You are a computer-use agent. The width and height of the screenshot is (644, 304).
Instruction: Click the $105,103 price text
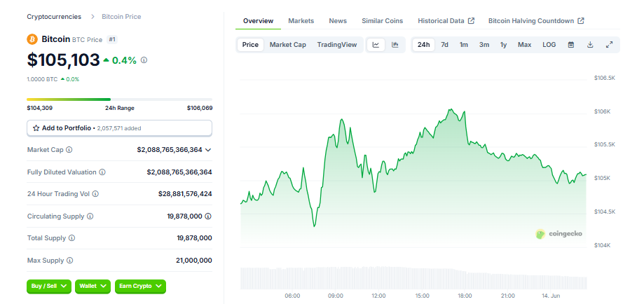pos(63,60)
